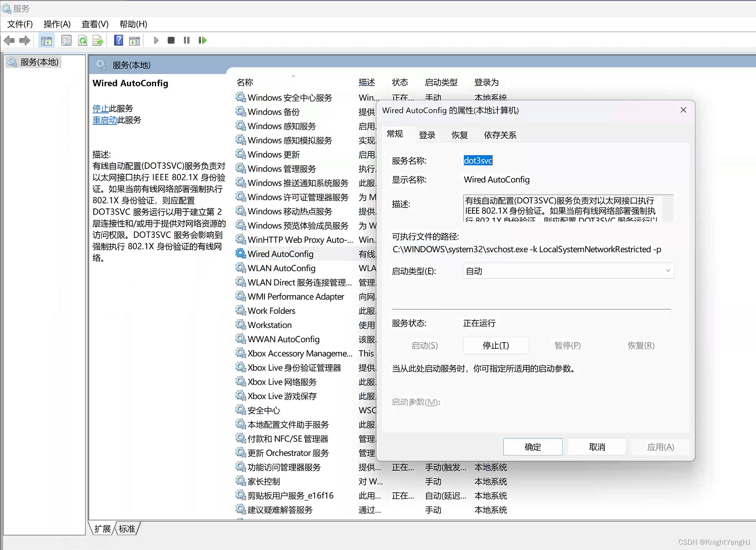Open the 查看(V) menu

pos(95,24)
